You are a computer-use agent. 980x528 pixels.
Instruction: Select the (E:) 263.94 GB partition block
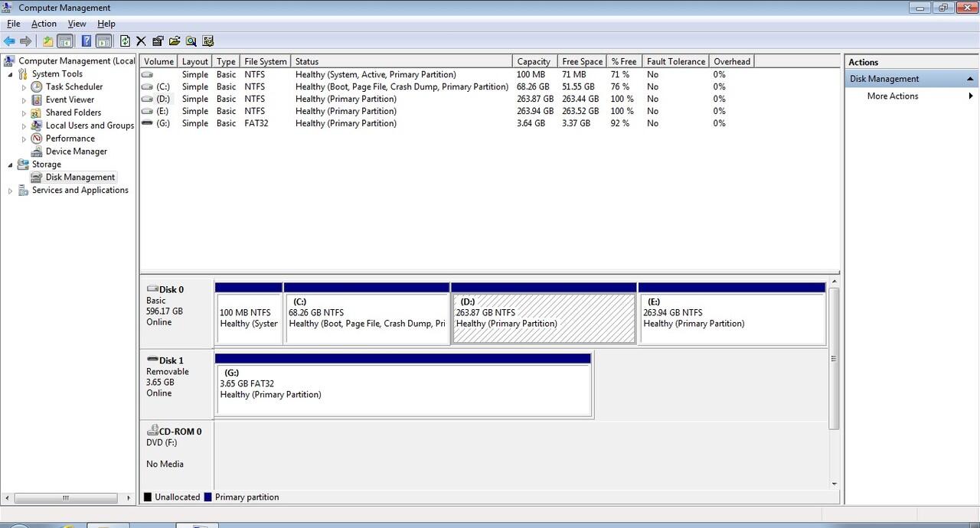(732, 318)
